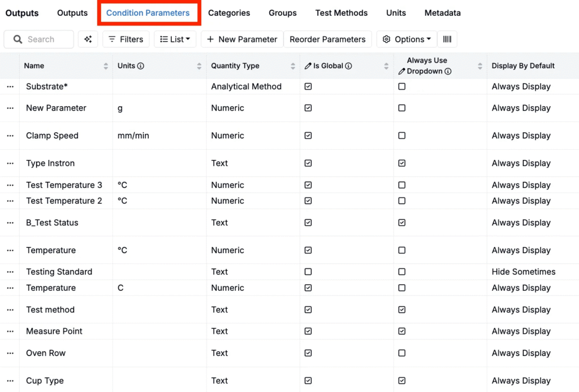Open the Options dropdown menu
Viewport: 579px width, 392px height.
pos(407,39)
